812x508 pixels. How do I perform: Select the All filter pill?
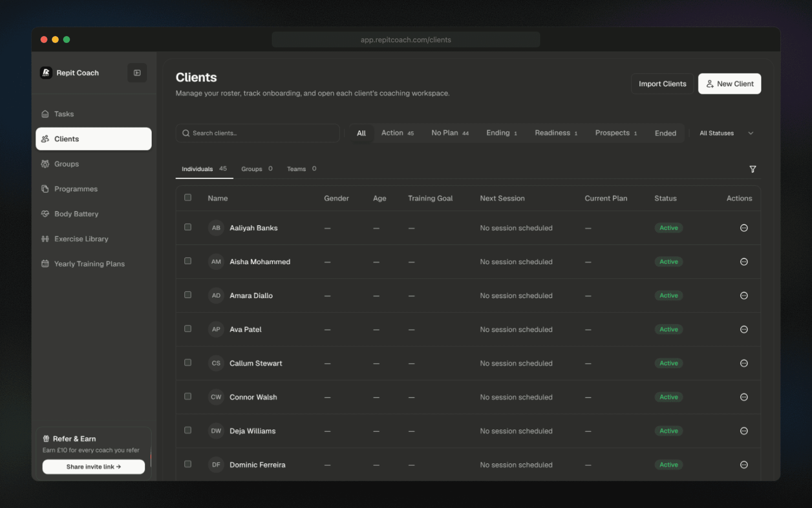pyautogui.click(x=361, y=133)
